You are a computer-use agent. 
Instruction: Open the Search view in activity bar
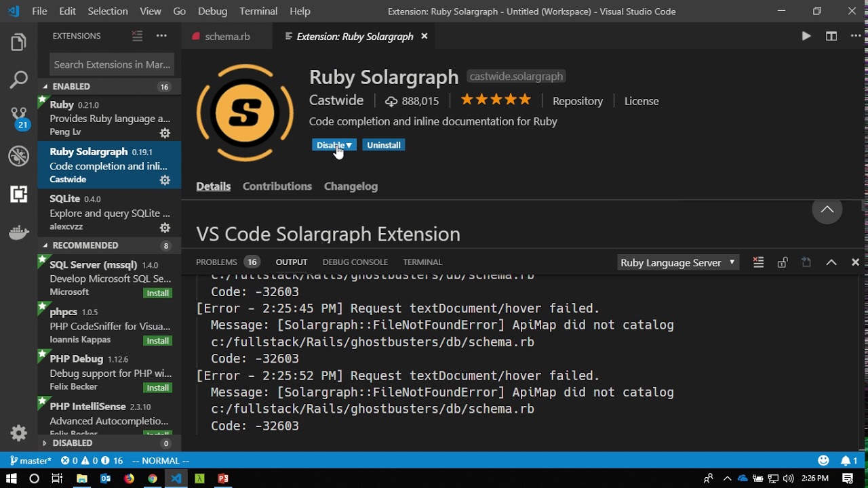point(18,79)
